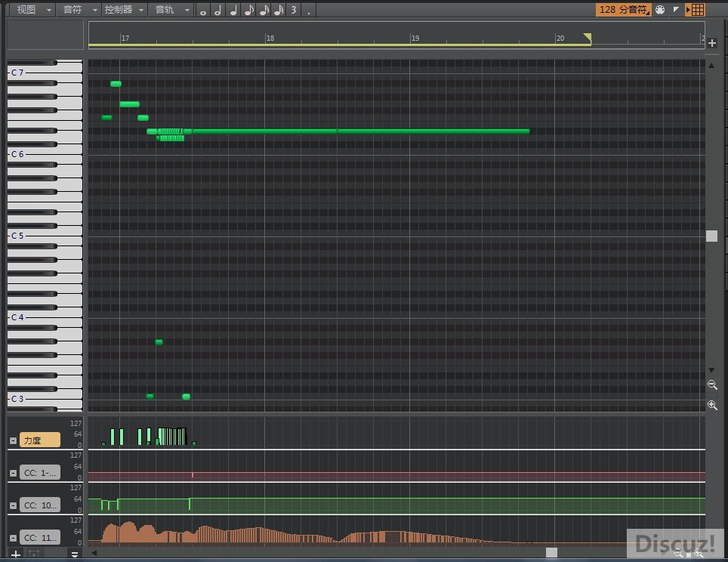Select the lone green note below C4
This screenshot has width=728, height=562.
pyautogui.click(x=159, y=342)
